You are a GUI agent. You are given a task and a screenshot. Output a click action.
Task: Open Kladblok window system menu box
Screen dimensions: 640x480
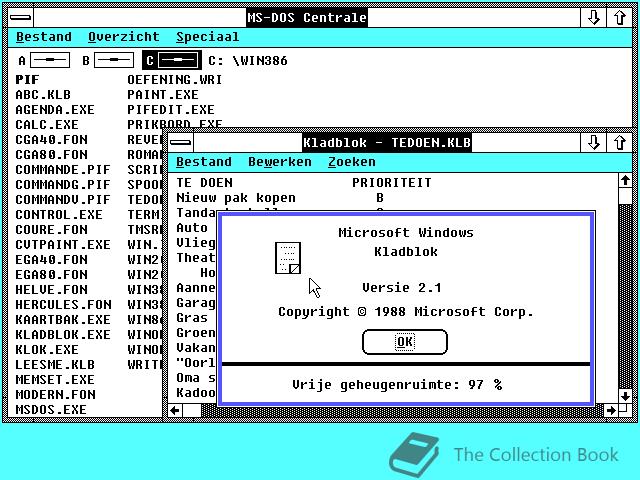[x=180, y=142]
